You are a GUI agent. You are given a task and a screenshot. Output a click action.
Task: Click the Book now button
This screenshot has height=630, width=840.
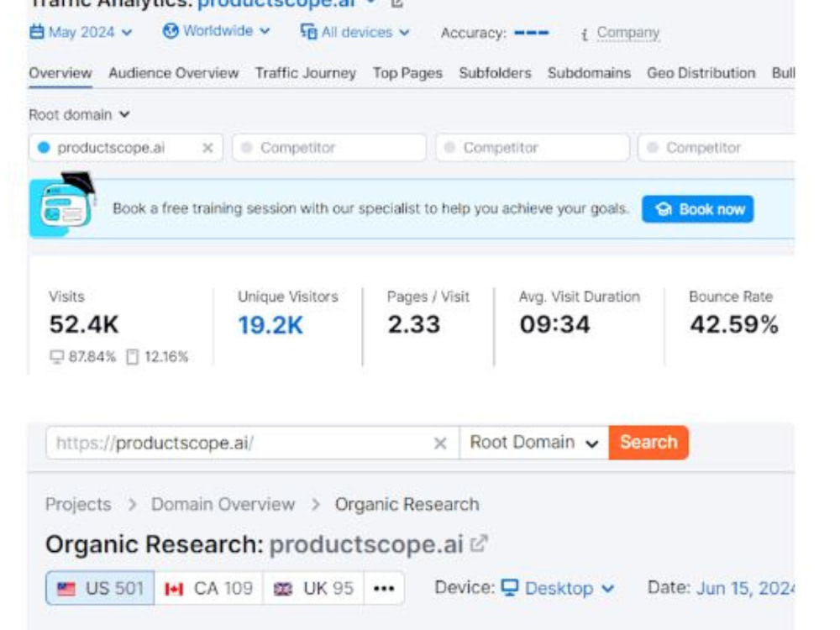tap(697, 209)
